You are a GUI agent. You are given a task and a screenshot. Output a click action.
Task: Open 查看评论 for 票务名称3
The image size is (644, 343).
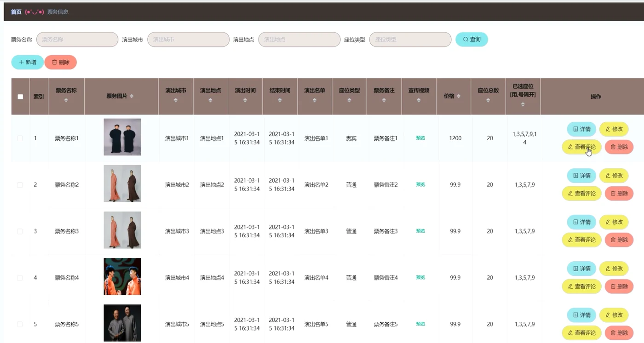coord(581,240)
